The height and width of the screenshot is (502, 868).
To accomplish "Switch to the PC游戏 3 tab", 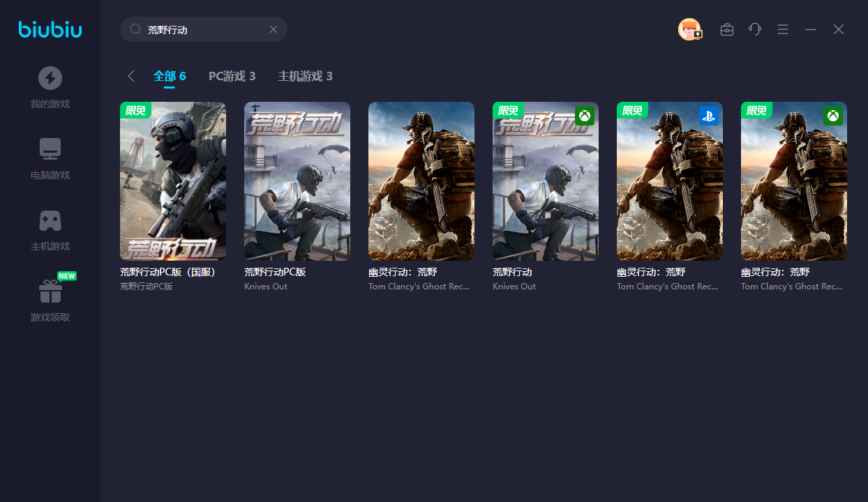I will click(232, 76).
